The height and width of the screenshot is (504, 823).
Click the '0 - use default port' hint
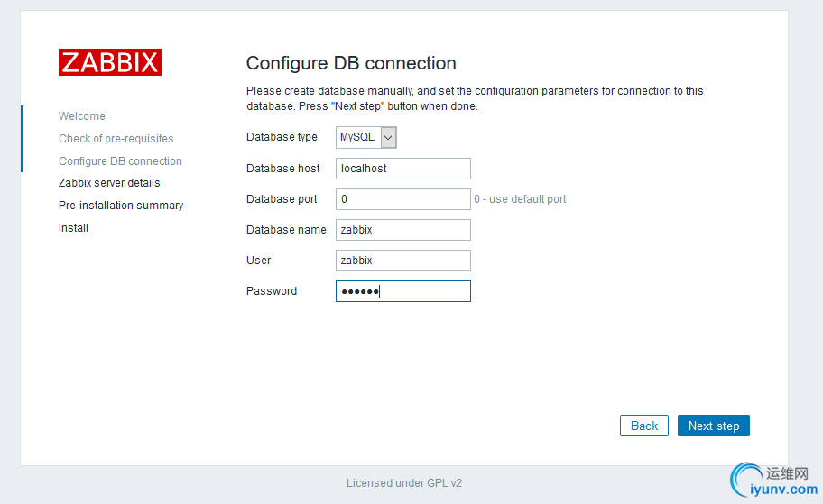click(x=521, y=199)
